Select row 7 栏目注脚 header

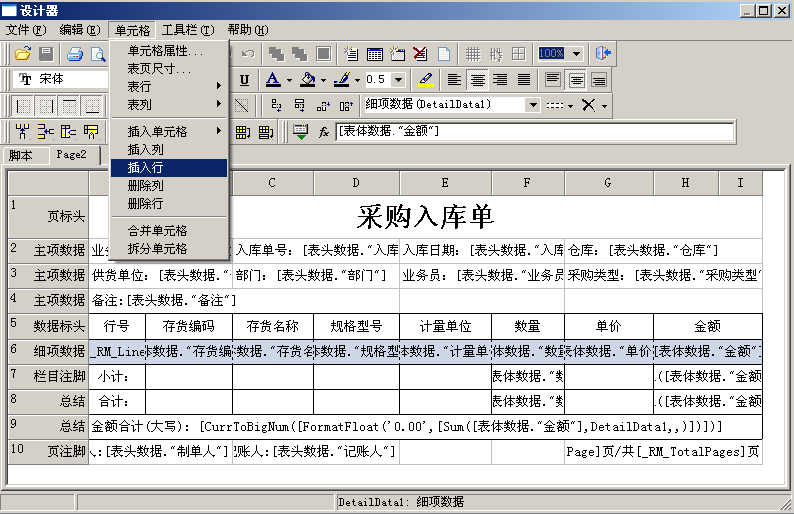[48, 376]
